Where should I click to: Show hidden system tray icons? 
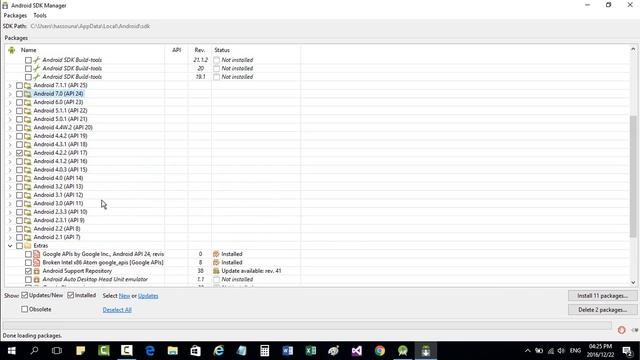coord(527,351)
